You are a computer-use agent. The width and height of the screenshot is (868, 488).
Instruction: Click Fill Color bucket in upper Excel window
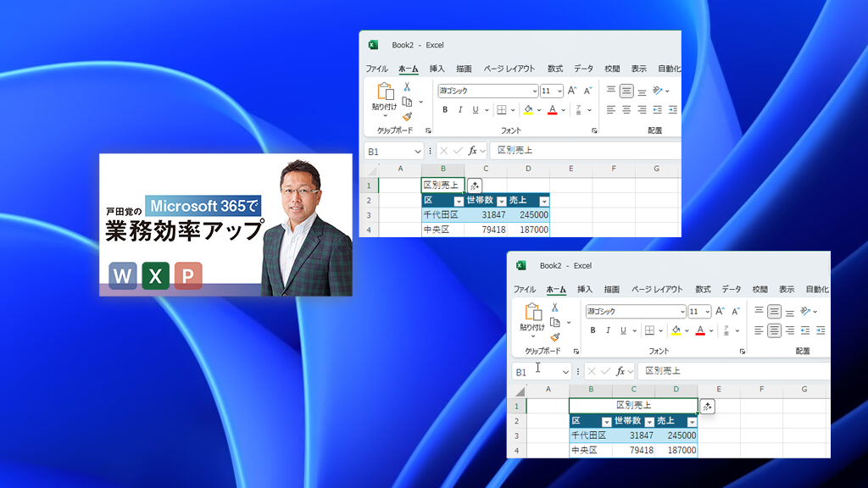pos(528,109)
